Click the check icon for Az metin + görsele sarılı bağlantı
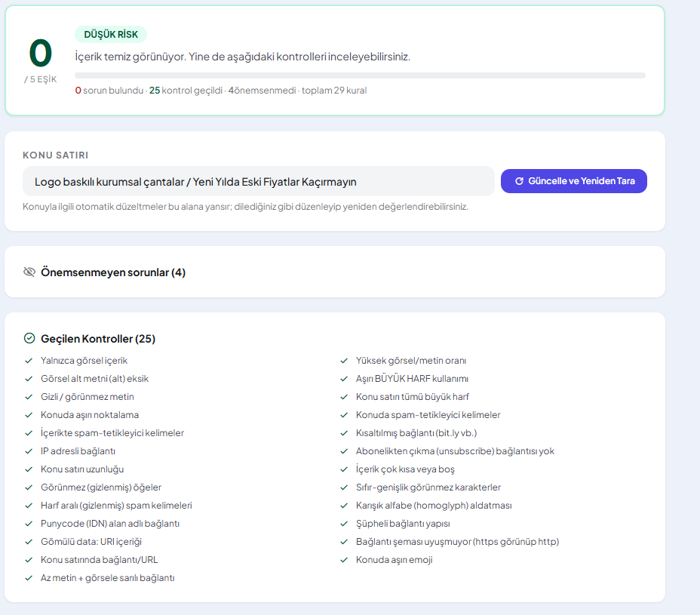The width and height of the screenshot is (700, 615). coord(29,577)
